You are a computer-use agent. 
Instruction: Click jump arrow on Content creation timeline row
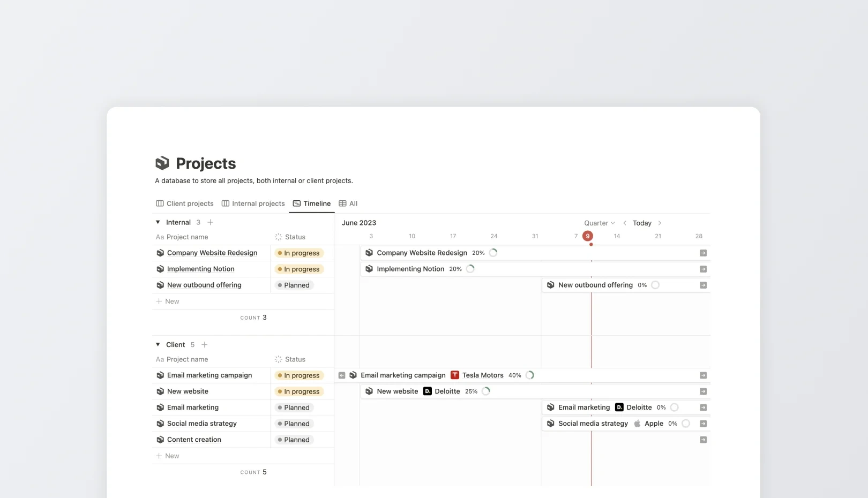[703, 440]
